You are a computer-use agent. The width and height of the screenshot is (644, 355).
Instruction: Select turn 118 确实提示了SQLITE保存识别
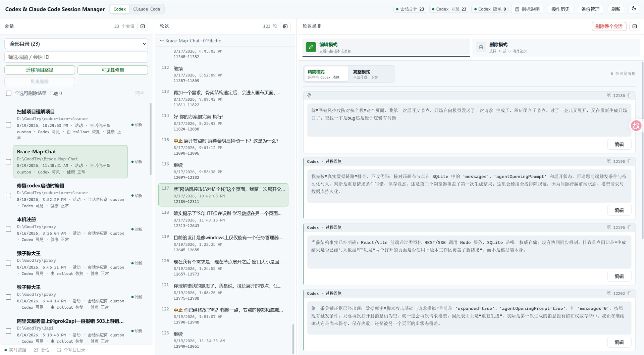click(223, 219)
